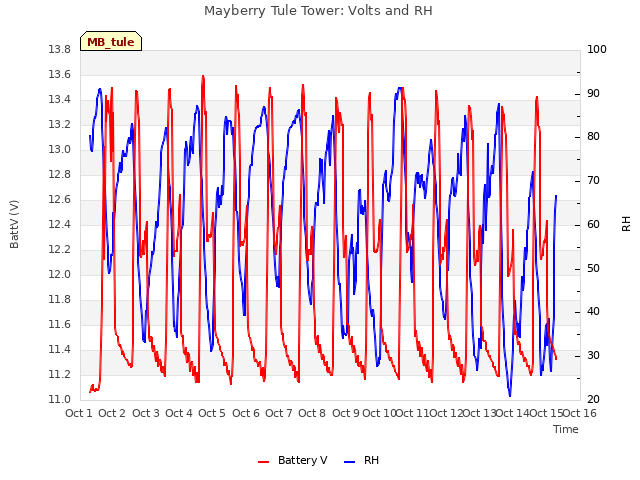Click the right RH axis label

click(x=626, y=224)
